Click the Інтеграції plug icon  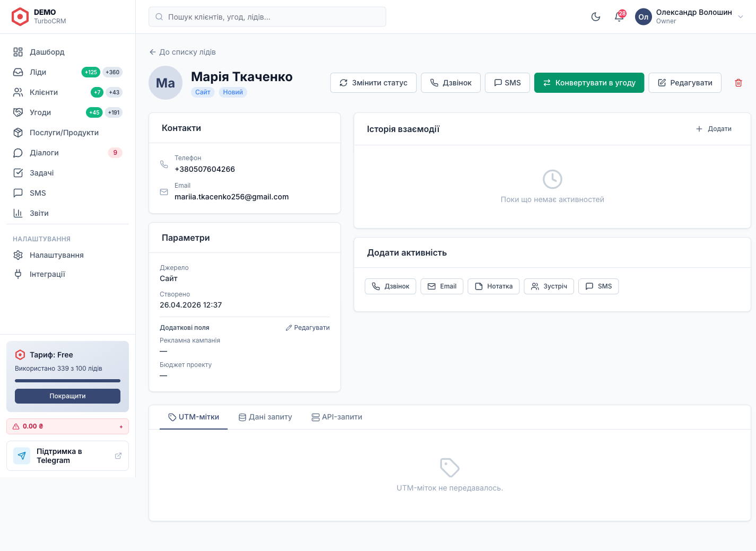(18, 274)
